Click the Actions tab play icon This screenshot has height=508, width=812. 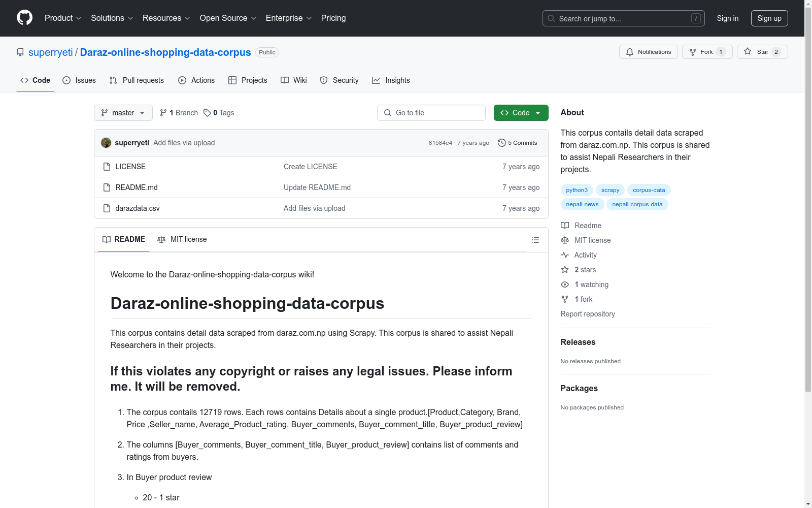point(182,80)
